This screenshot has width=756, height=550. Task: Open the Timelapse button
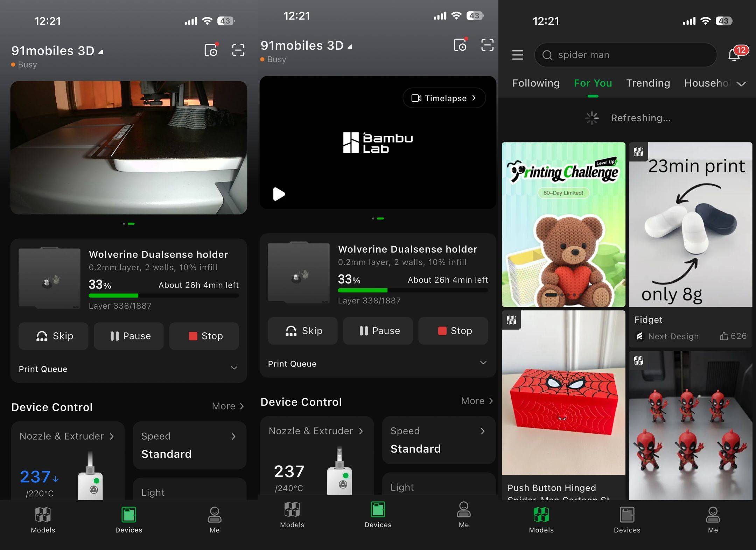[x=444, y=98]
